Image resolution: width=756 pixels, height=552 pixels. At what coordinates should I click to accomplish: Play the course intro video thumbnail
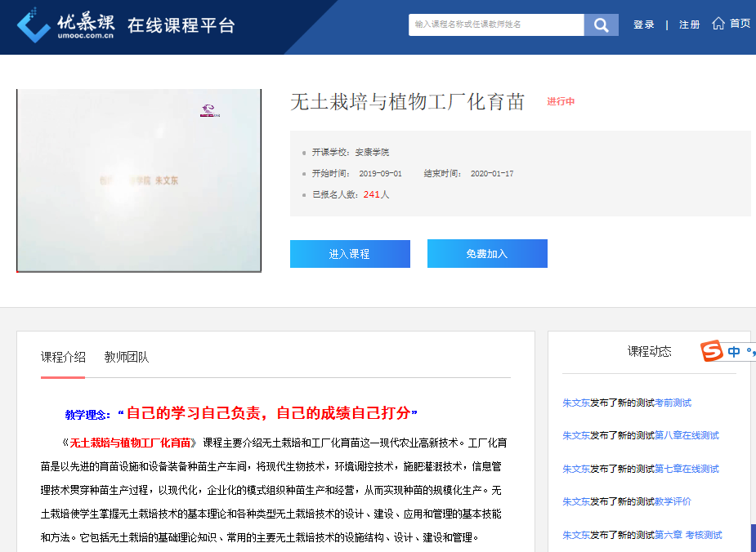click(x=139, y=180)
